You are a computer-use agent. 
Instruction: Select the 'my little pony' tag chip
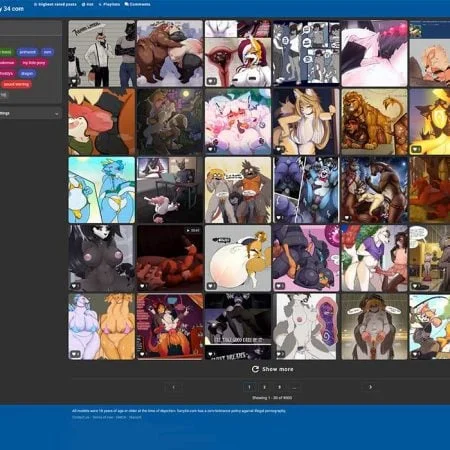point(34,63)
